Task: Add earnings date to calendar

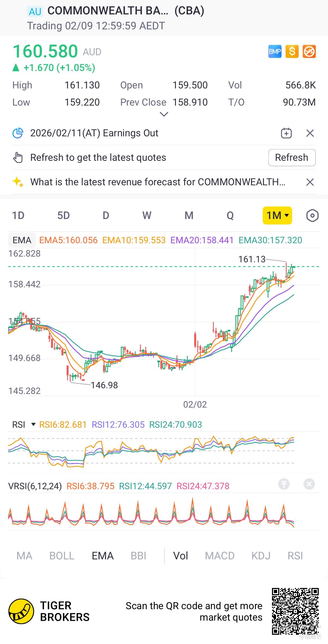Action: [286, 133]
